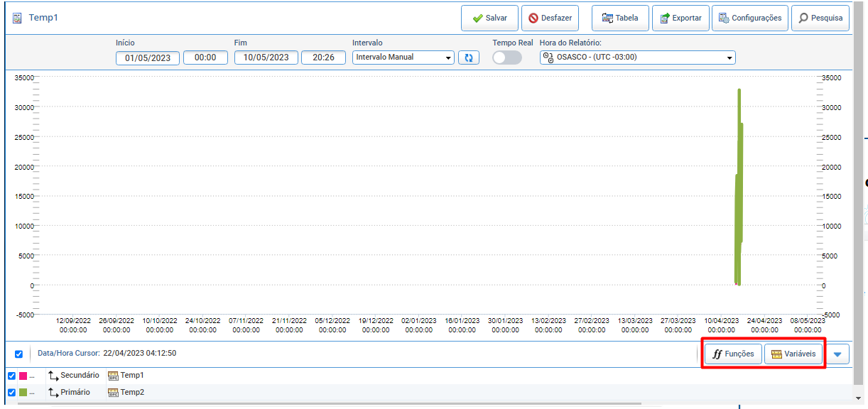Click the Desfazer undo button
Viewport: 868px width, 409px height.
click(550, 18)
